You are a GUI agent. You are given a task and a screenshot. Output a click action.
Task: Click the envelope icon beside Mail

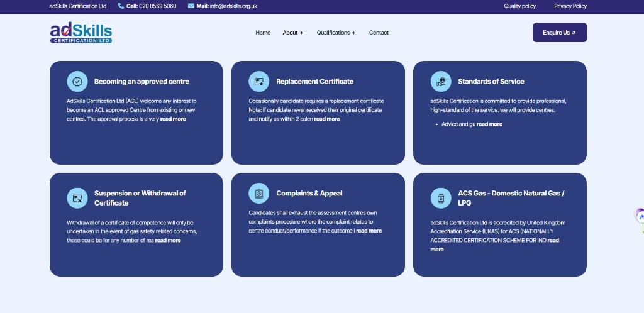click(191, 6)
